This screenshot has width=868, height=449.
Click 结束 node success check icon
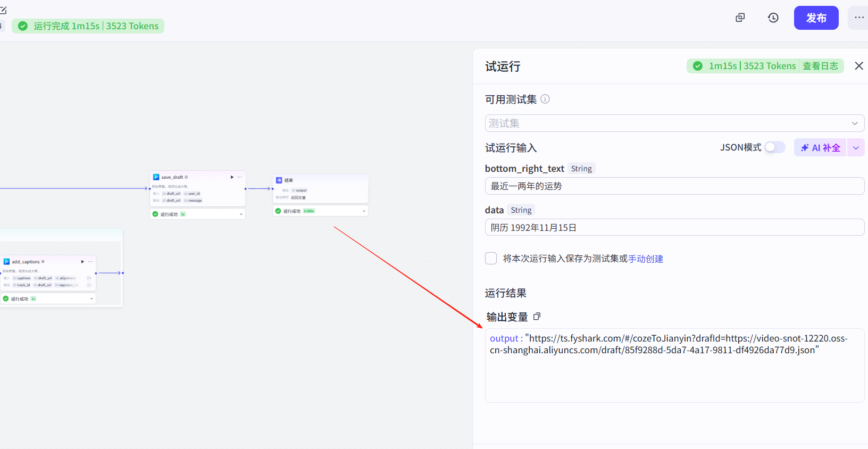(278, 211)
